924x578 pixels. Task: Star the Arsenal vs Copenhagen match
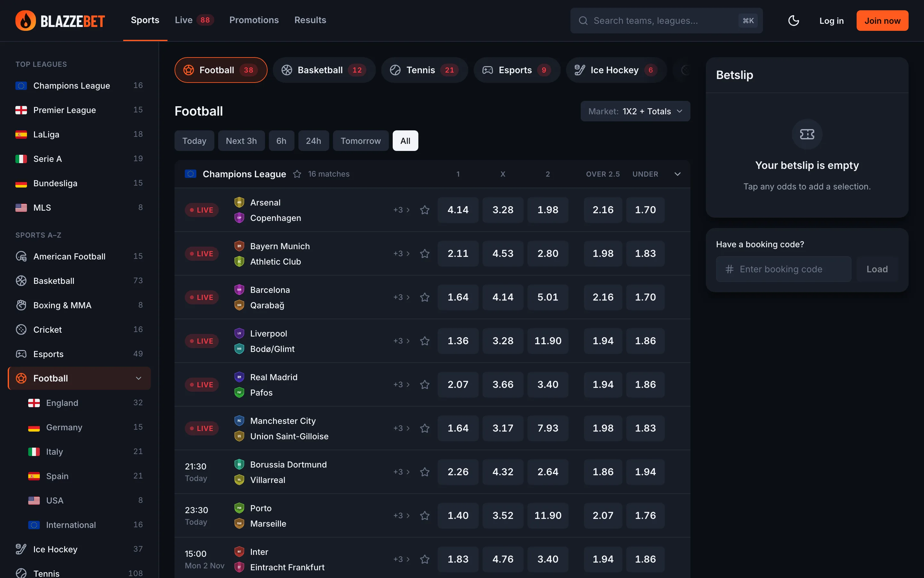coord(424,210)
